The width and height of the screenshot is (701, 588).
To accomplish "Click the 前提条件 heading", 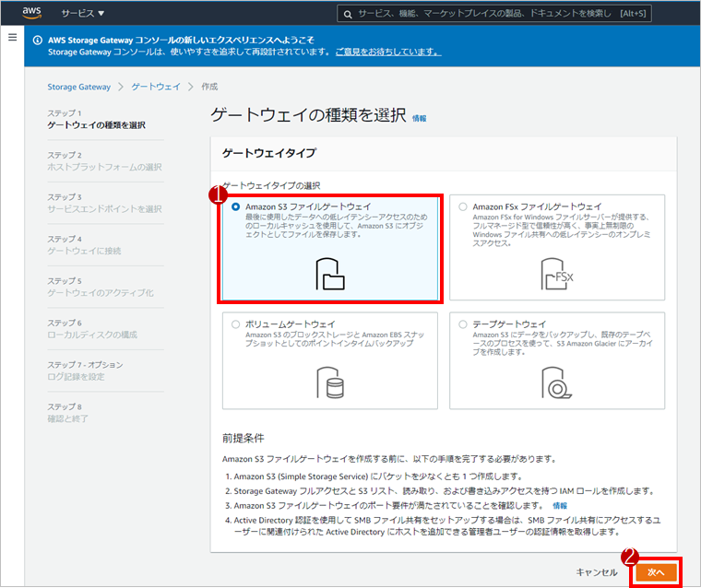I will tap(244, 439).
